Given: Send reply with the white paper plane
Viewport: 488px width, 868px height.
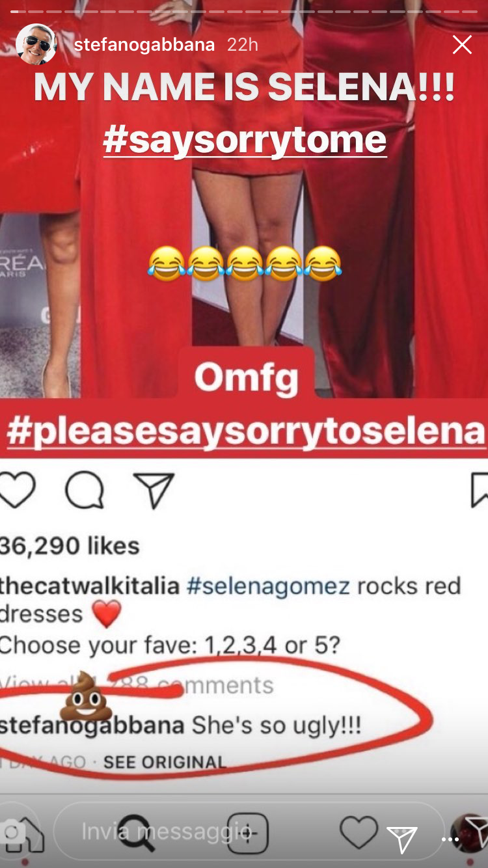Looking at the screenshot, I should [x=401, y=839].
